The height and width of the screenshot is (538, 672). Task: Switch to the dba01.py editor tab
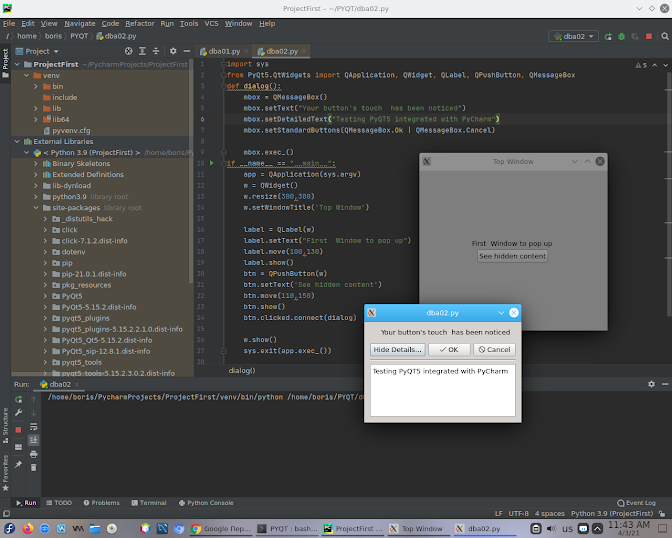pyautogui.click(x=220, y=51)
